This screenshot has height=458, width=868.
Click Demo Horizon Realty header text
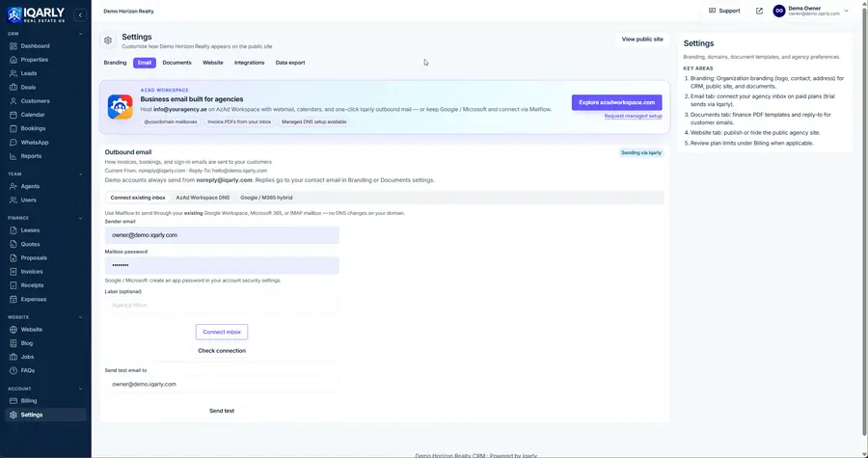coord(128,11)
